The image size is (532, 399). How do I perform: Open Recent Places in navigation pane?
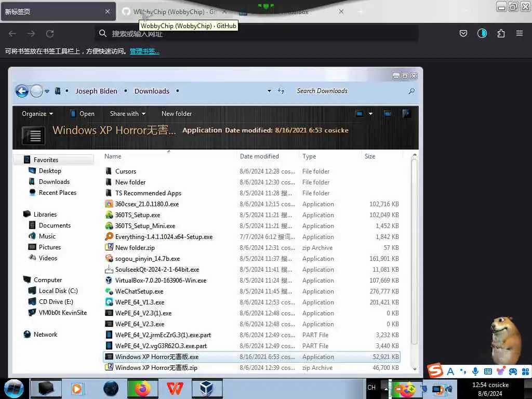click(x=57, y=192)
